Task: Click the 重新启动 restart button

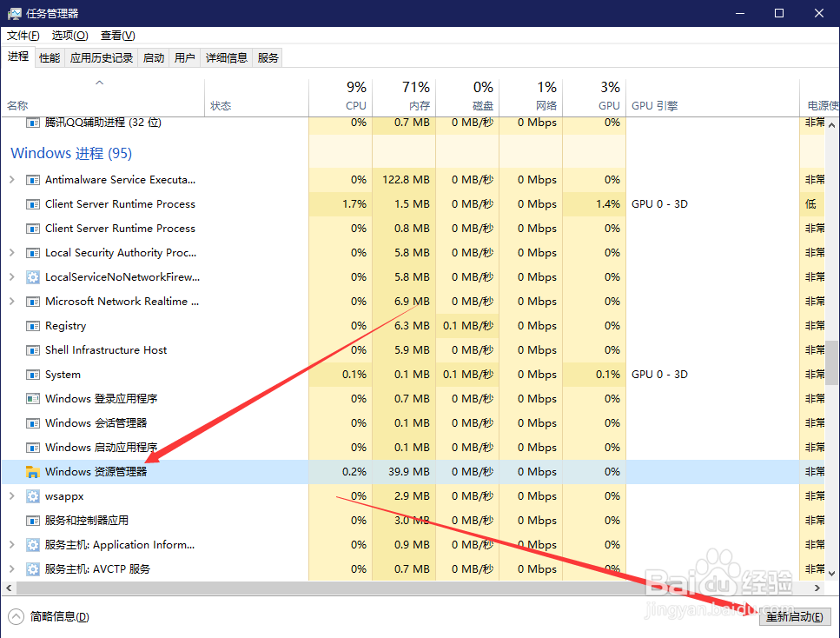Action: [795, 616]
